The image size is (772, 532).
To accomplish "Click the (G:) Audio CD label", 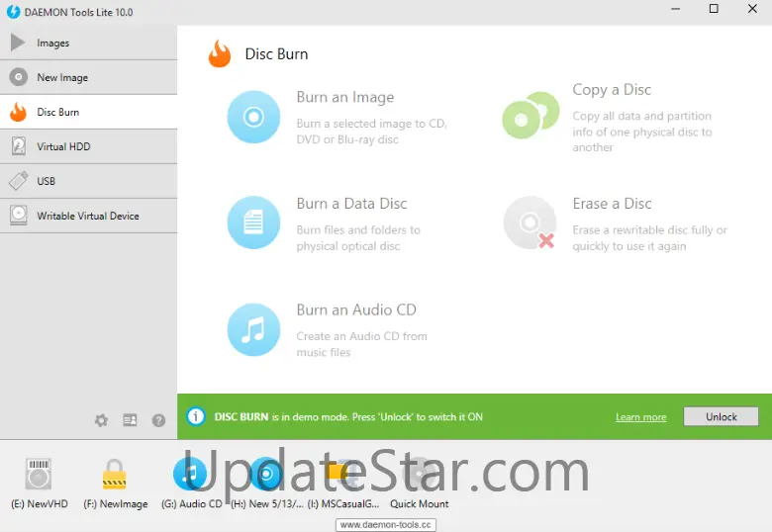I will tap(192, 504).
